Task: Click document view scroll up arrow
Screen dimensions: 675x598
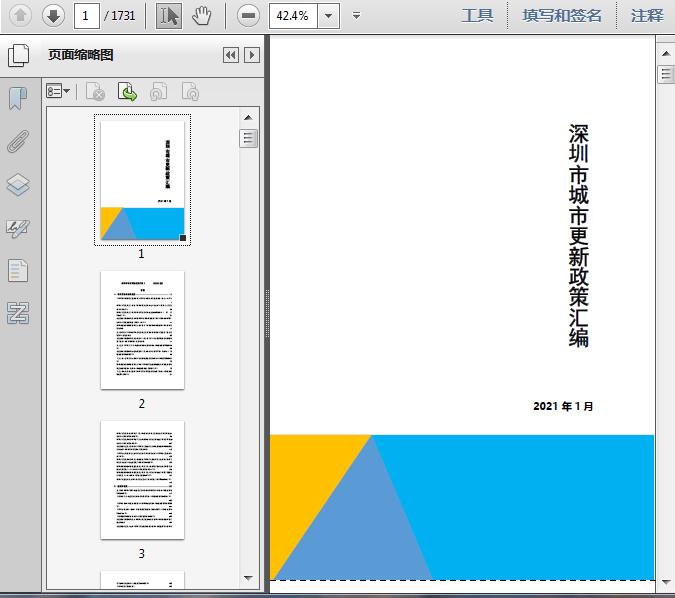Action: (x=666, y=53)
